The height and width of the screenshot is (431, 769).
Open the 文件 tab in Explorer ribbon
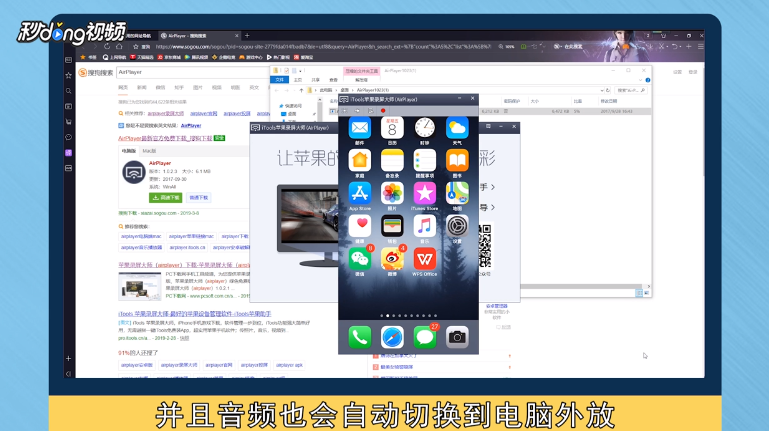(x=280, y=80)
